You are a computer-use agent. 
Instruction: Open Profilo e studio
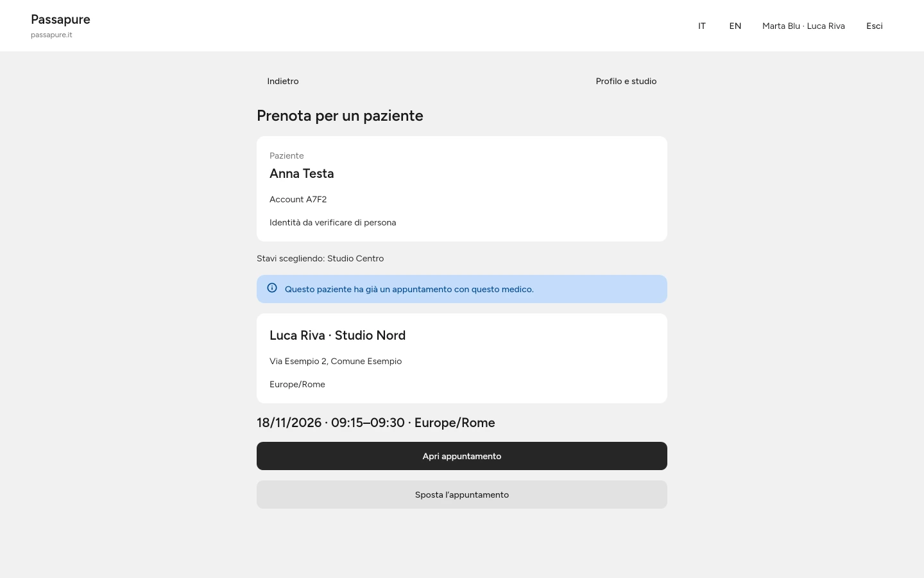point(626,81)
